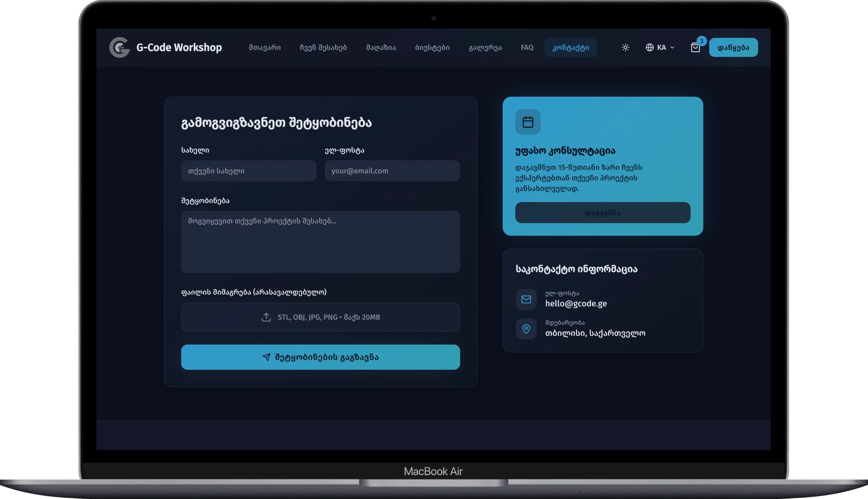Click the cart badge showing 3

(x=701, y=41)
